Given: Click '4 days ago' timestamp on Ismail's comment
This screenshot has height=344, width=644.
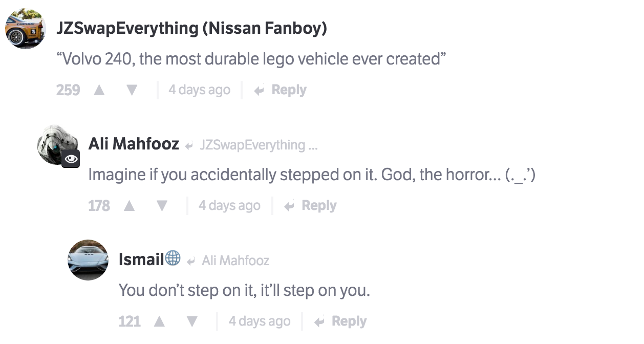Looking at the screenshot, I should (259, 321).
